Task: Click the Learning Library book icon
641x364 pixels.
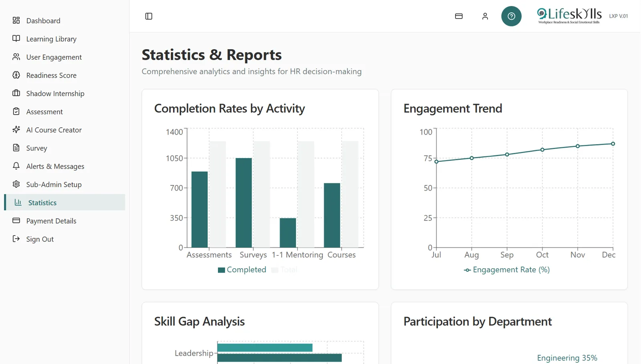Action: [16, 38]
